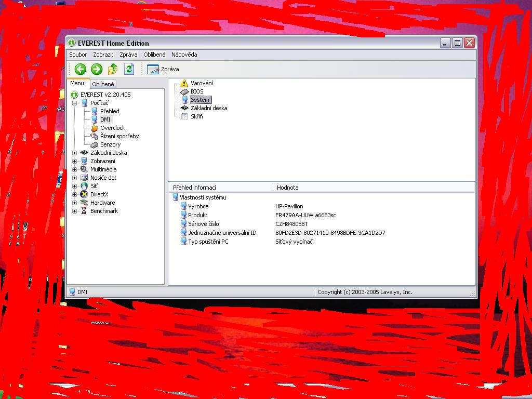Go forward with the green right arrow
Viewport: 532px width, 399px height.
(97, 69)
